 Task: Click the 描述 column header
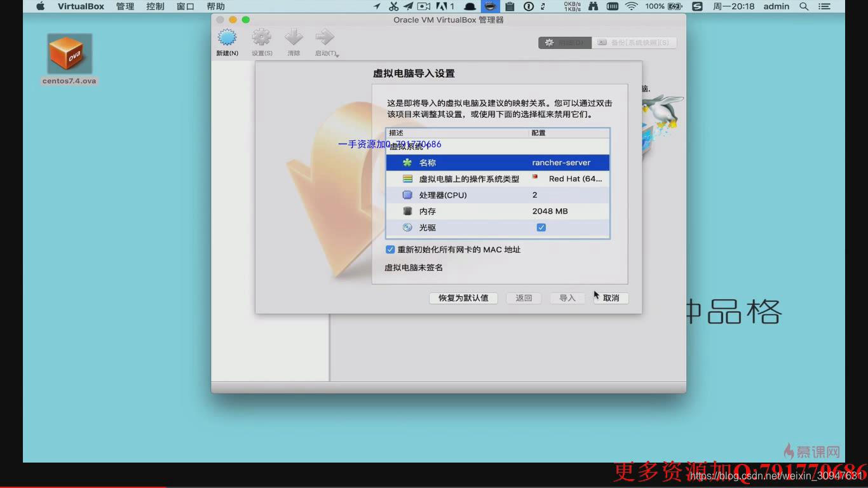click(x=457, y=133)
